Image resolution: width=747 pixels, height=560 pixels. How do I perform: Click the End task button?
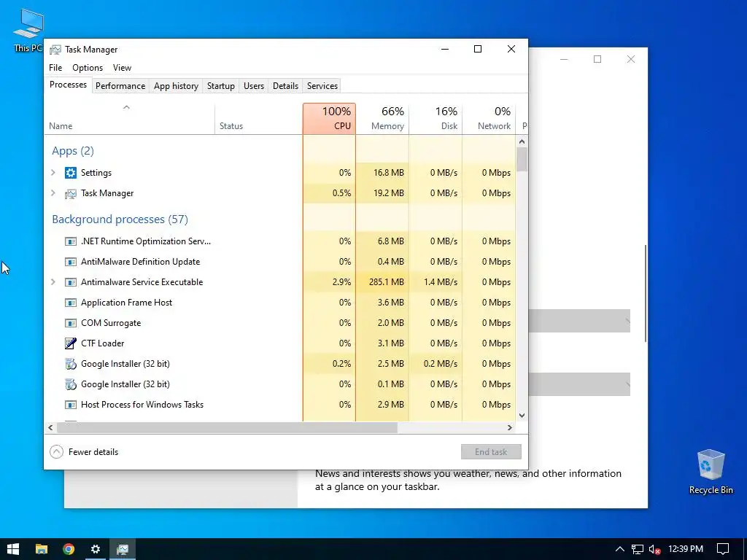pyautogui.click(x=491, y=452)
